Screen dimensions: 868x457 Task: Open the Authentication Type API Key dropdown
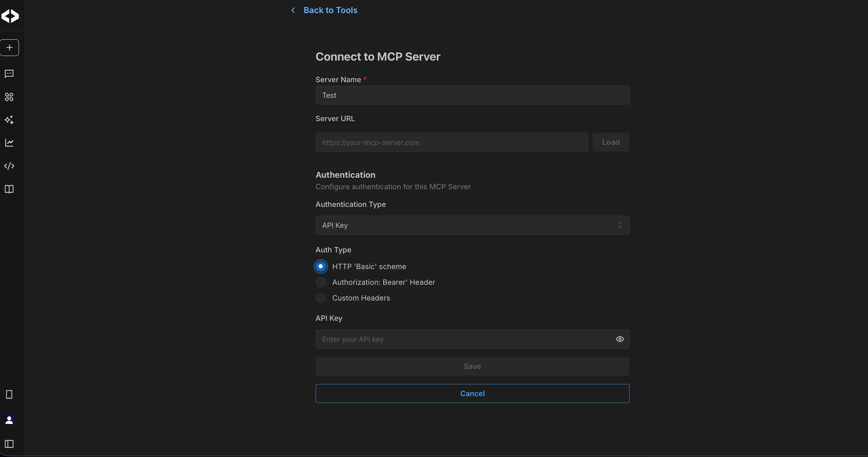point(472,225)
